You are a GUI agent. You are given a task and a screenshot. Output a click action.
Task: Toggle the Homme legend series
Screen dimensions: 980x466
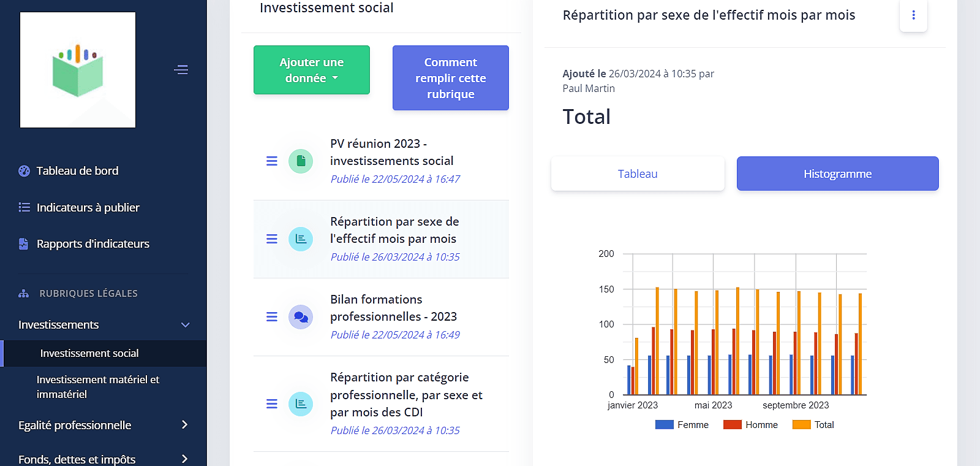(x=750, y=425)
